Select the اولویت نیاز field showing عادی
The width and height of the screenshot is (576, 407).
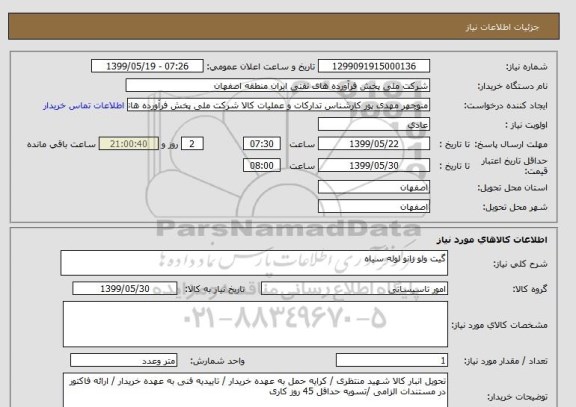point(374,125)
